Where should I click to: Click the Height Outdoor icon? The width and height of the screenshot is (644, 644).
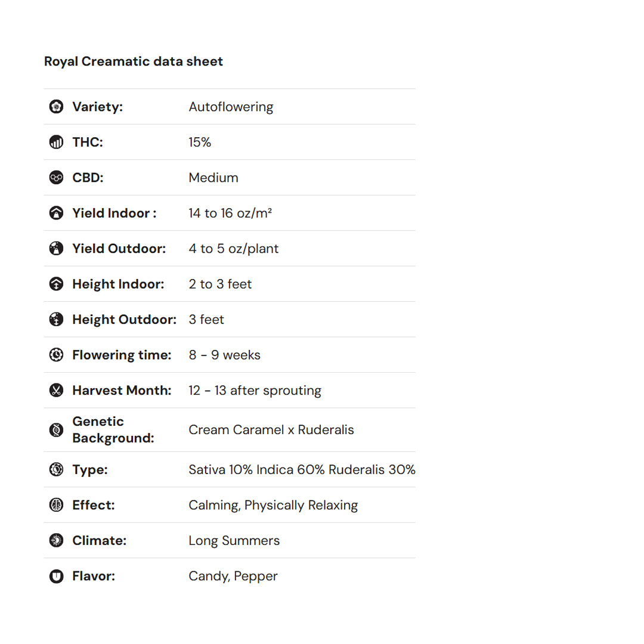[56, 320]
